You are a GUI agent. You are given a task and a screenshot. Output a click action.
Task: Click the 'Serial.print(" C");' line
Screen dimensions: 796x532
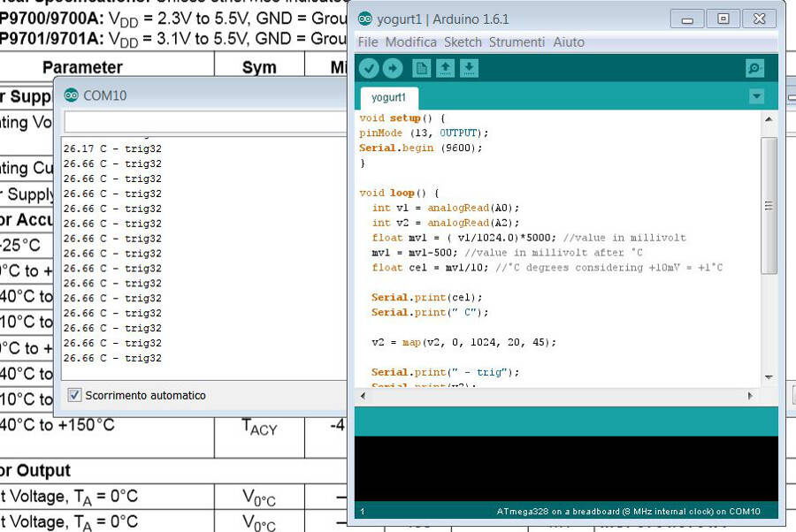(x=430, y=313)
